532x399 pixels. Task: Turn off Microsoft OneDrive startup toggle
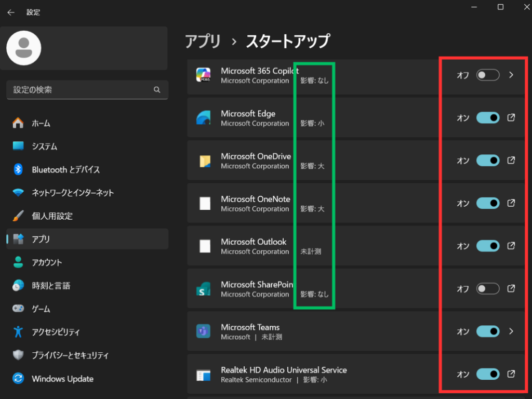point(488,161)
